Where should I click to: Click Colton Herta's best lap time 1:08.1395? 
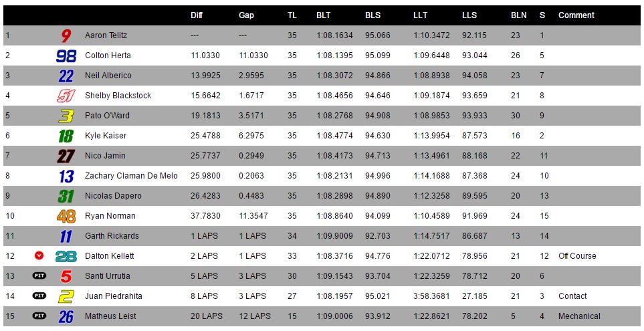click(334, 56)
